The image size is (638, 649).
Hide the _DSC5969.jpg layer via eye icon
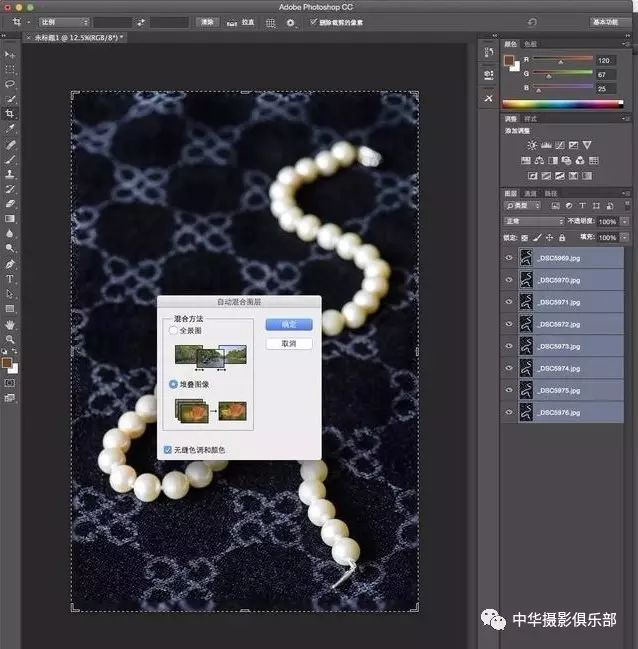click(x=509, y=258)
